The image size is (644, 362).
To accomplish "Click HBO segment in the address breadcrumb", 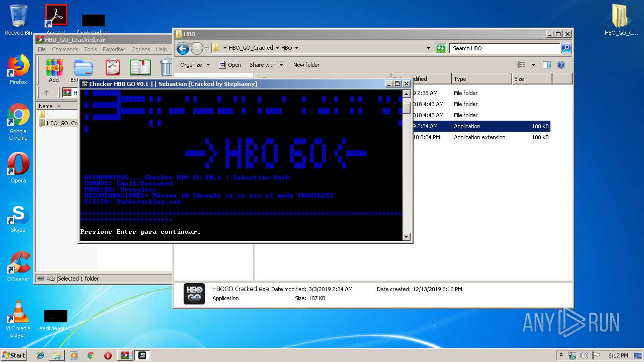I will click(x=286, y=48).
